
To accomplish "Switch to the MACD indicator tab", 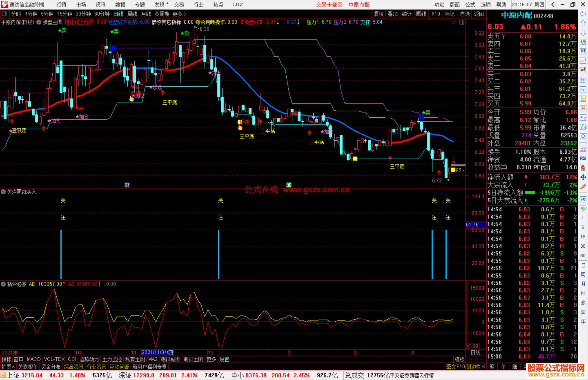I will 34,359.
